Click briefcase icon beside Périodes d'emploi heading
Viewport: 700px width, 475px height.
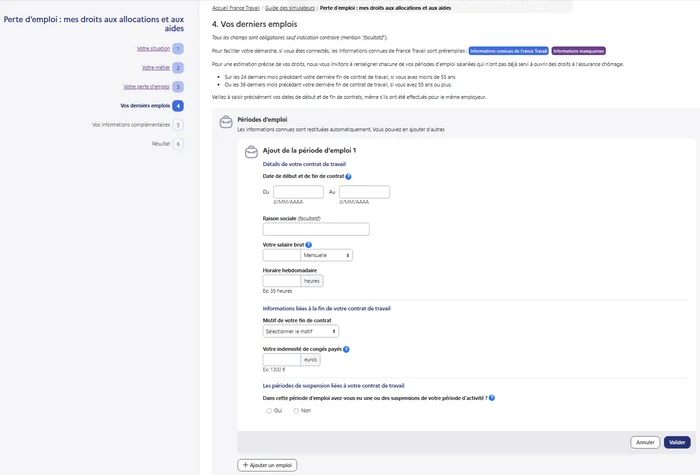(x=226, y=121)
